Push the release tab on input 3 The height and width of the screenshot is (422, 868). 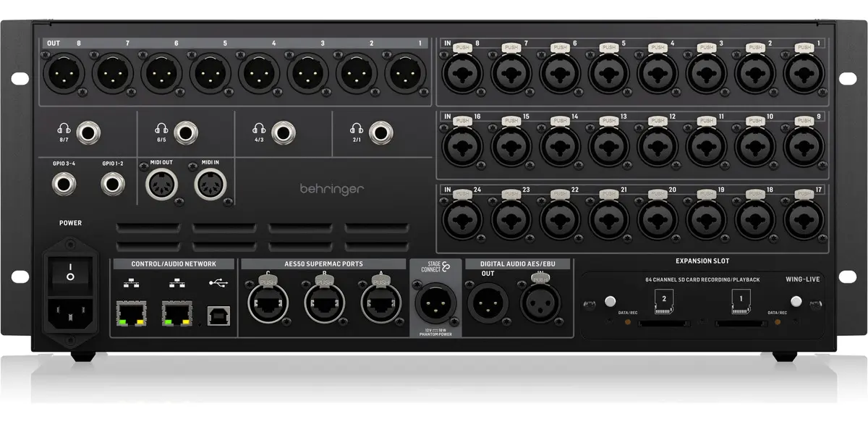click(x=706, y=47)
